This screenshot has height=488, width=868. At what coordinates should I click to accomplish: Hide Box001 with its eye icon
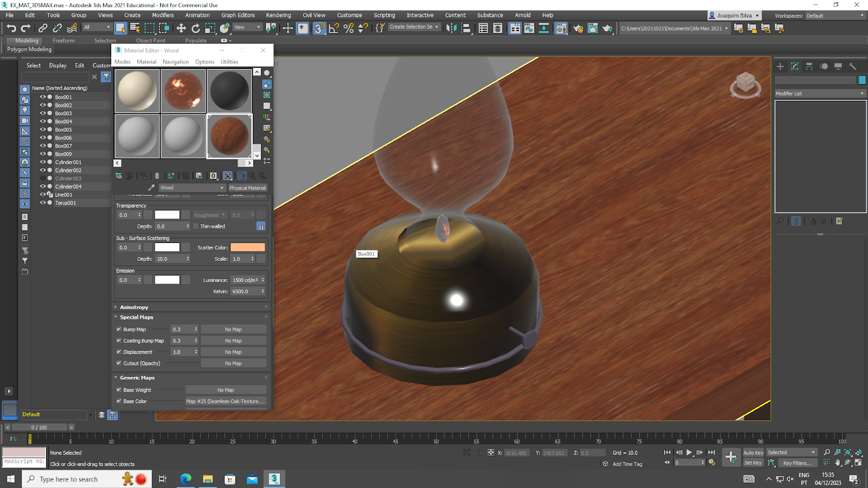pyautogui.click(x=42, y=97)
